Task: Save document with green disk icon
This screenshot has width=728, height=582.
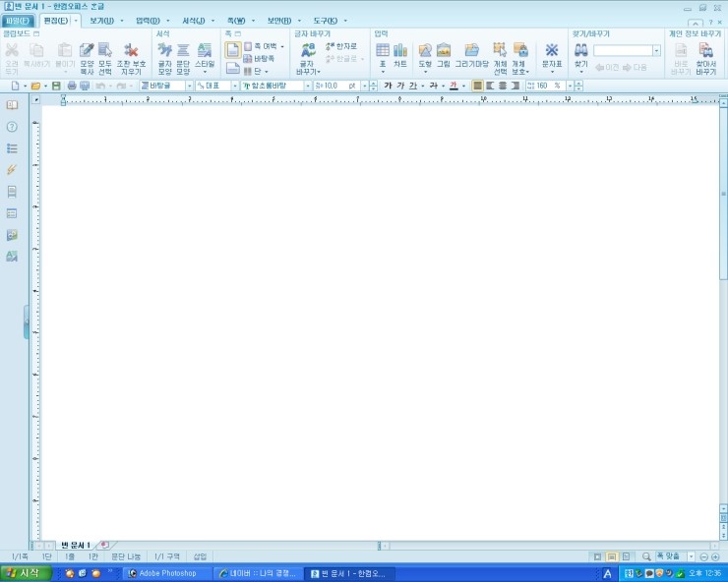Action: click(56, 86)
